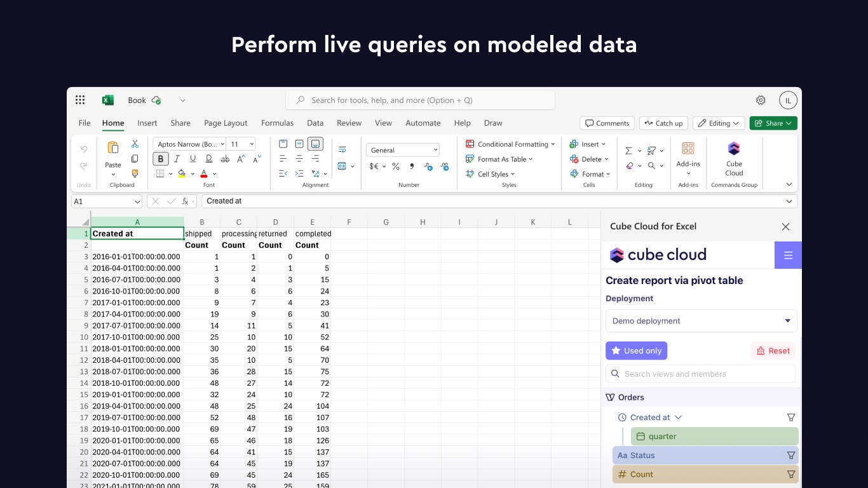Apply comma number style

[412, 166]
